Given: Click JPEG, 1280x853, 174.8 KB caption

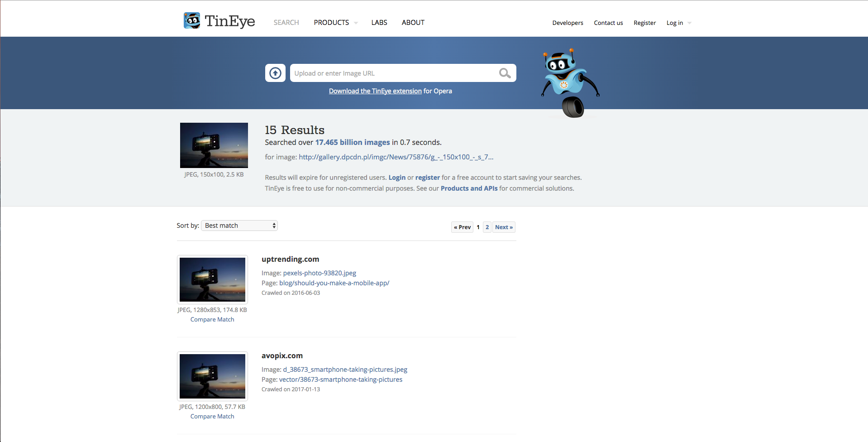Looking at the screenshot, I should 212,310.
